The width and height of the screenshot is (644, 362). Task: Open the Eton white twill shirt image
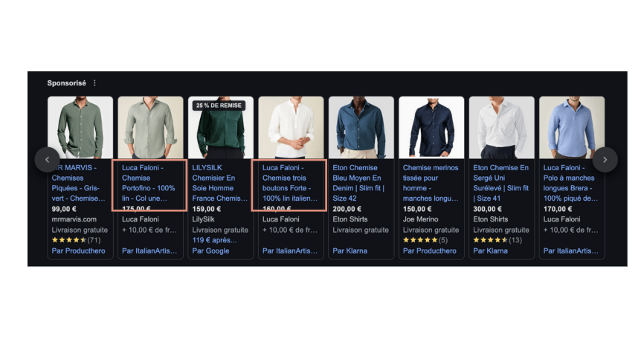(502, 127)
